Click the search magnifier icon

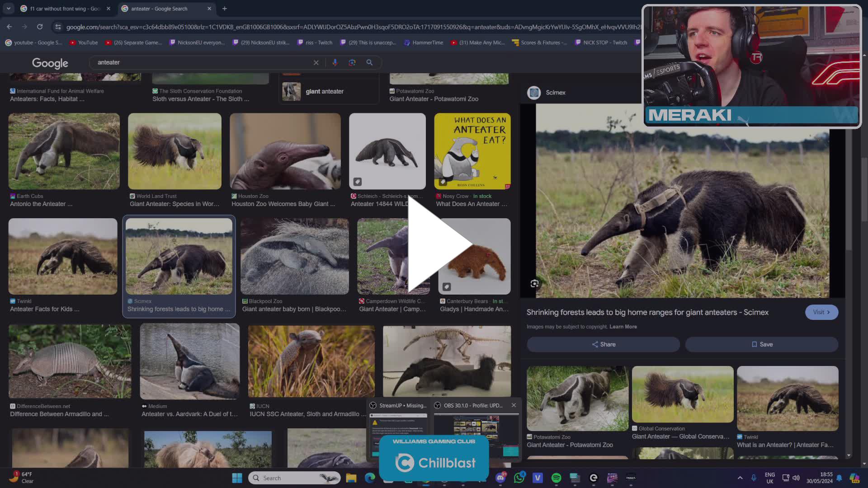369,62
